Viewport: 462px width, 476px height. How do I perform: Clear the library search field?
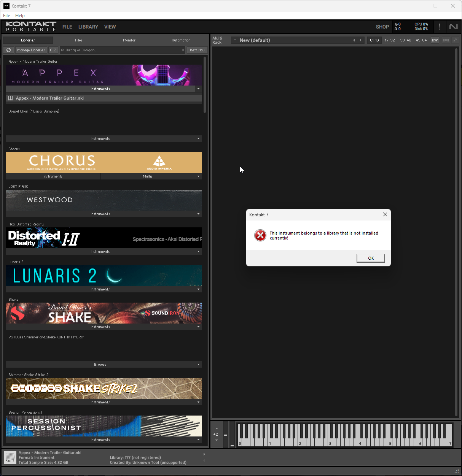point(183,50)
